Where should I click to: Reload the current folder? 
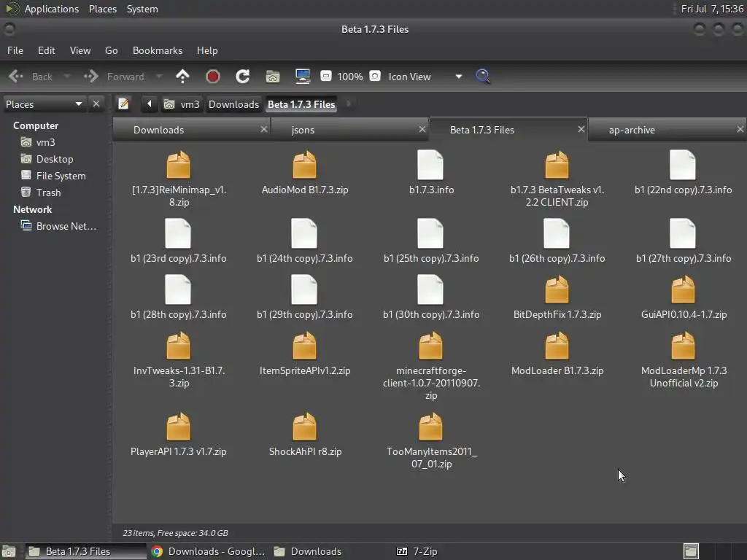click(242, 76)
